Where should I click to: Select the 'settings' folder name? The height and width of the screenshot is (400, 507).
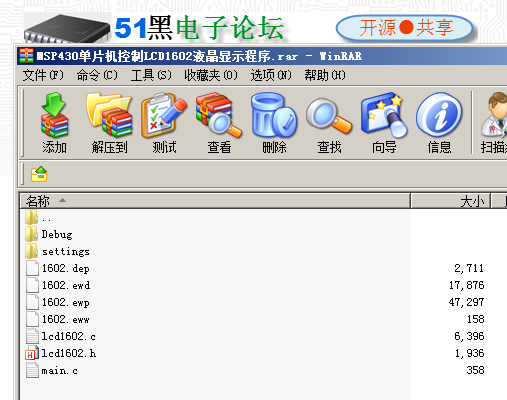click(x=66, y=251)
